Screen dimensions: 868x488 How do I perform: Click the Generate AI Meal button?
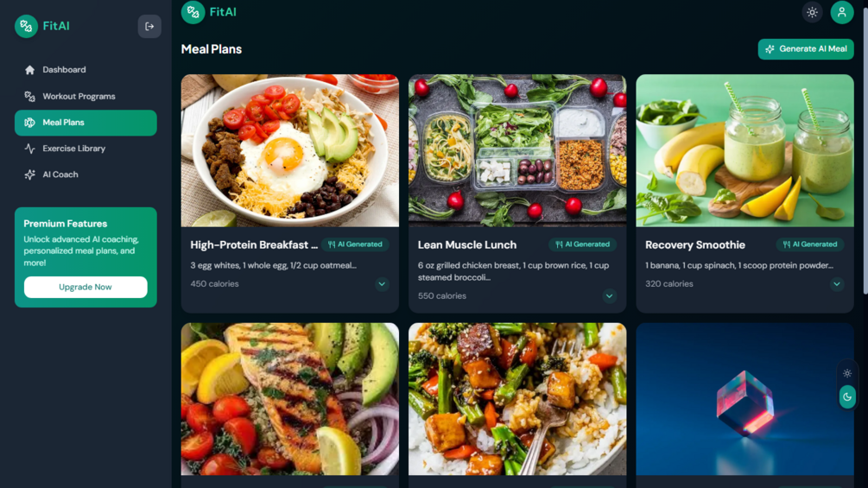click(806, 49)
